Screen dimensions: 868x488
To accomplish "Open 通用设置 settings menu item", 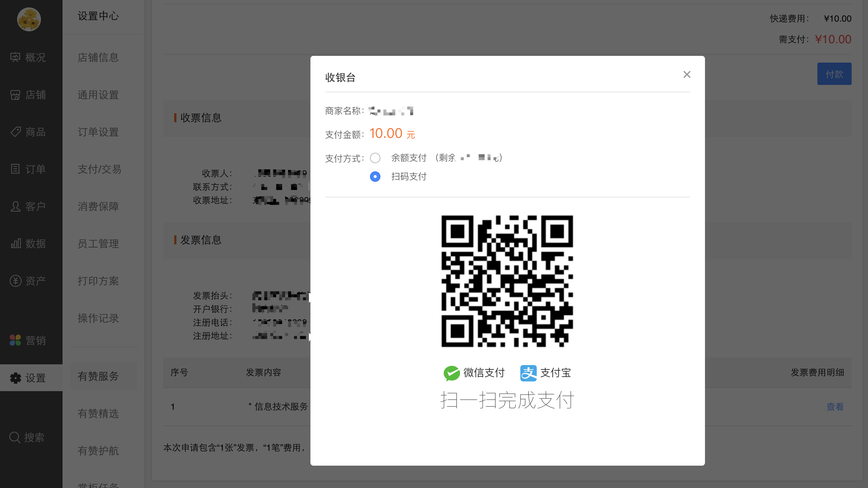I will [98, 95].
